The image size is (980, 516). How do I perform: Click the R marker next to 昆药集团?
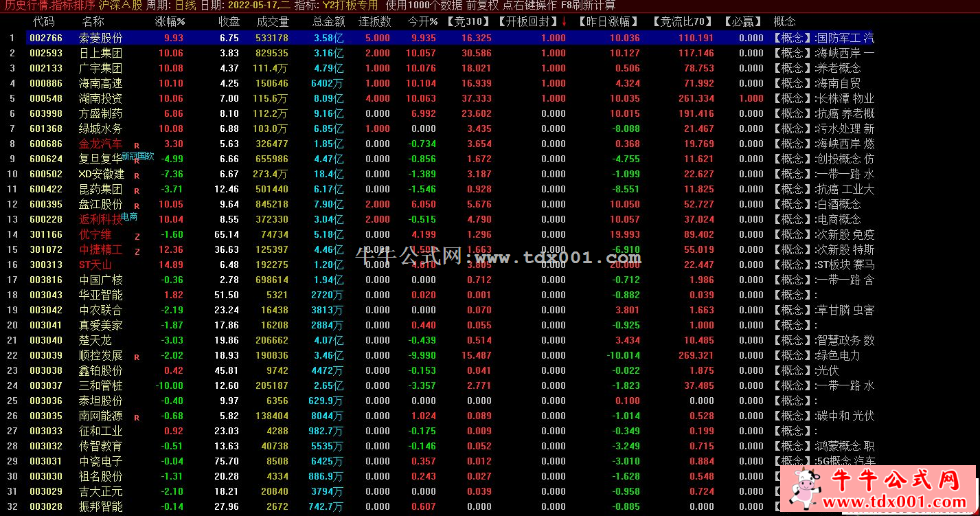tap(137, 191)
